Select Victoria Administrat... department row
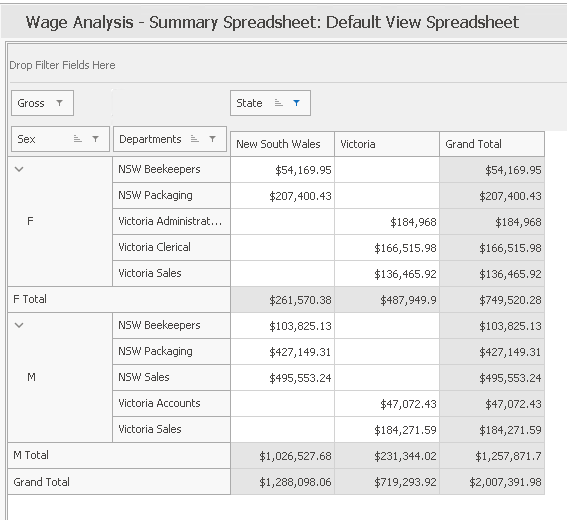This screenshot has height=520, width=567. (x=171, y=221)
